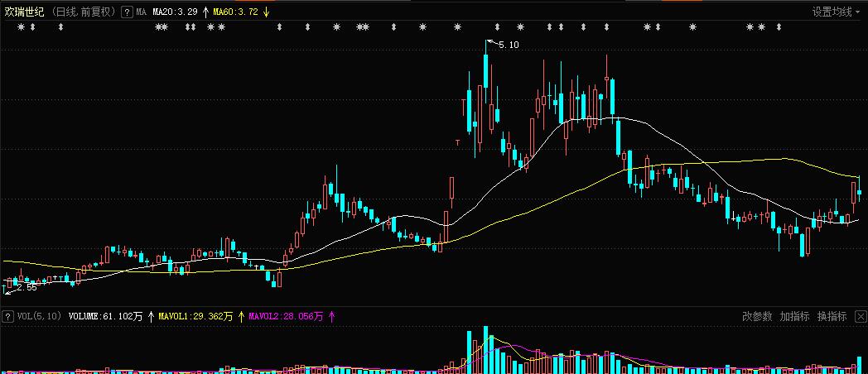This screenshot has width=868, height=374.
Task: Close the volume indicator panel
Action: [x=859, y=316]
